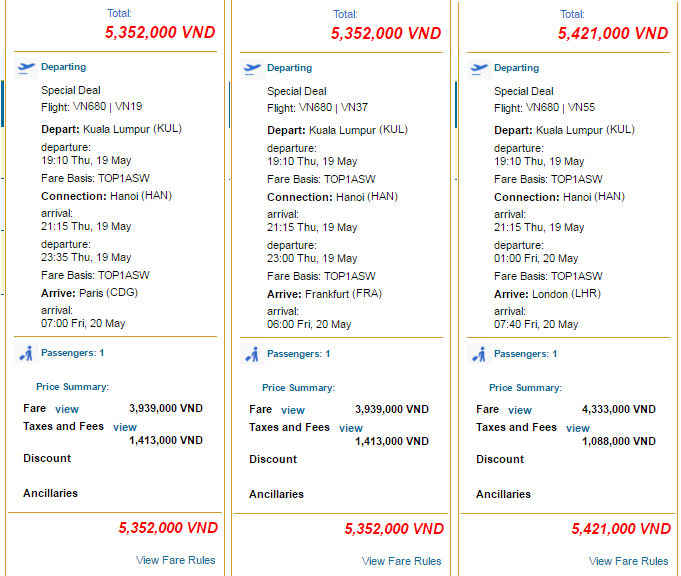Open View Fare Rules for the London flight

tap(628, 561)
